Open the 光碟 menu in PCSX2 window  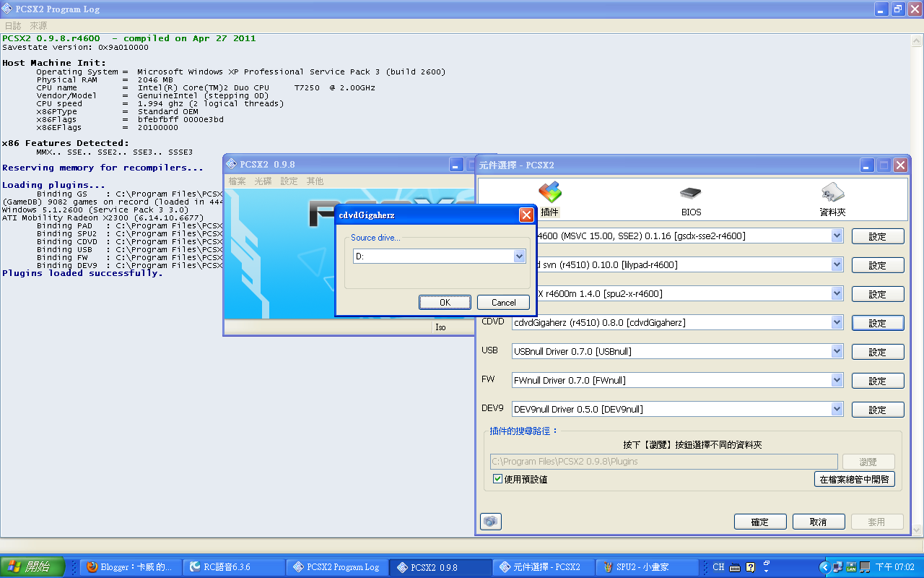tap(263, 181)
